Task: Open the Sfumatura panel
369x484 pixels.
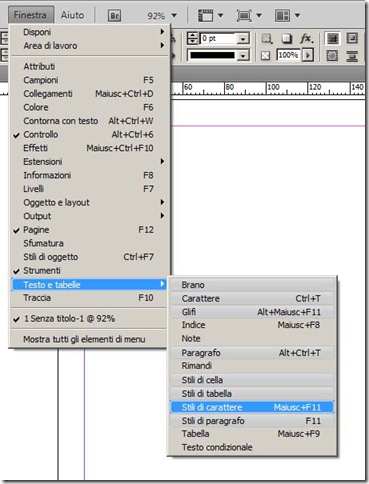Action: 89,243
